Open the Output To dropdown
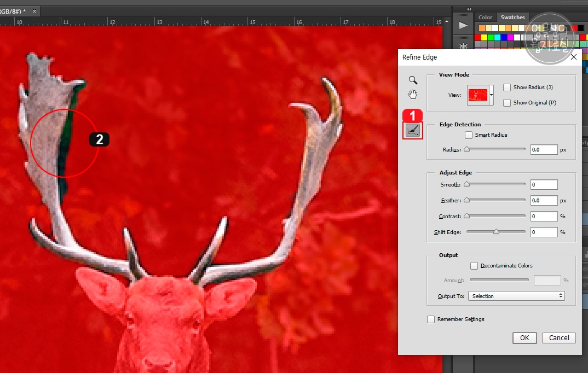The image size is (588, 373). 516,296
